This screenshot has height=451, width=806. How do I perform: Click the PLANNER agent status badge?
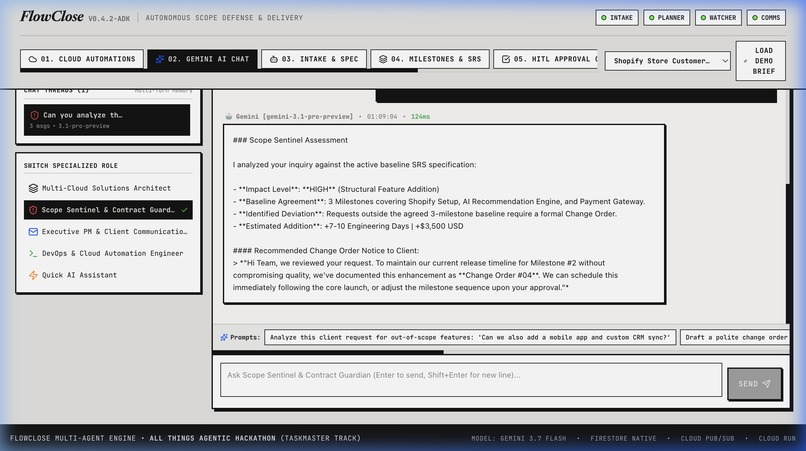(x=666, y=17)
